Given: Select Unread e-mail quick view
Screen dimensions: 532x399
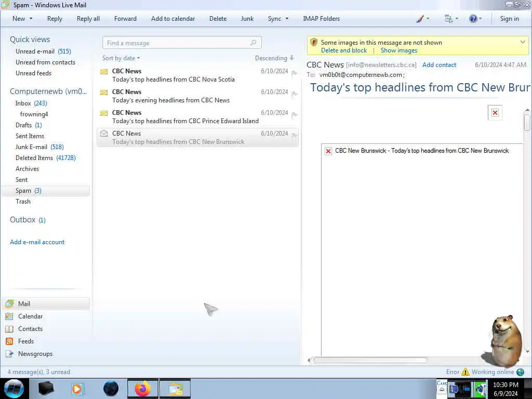Looking at the screenshot, I should click(x=43, y=51).
